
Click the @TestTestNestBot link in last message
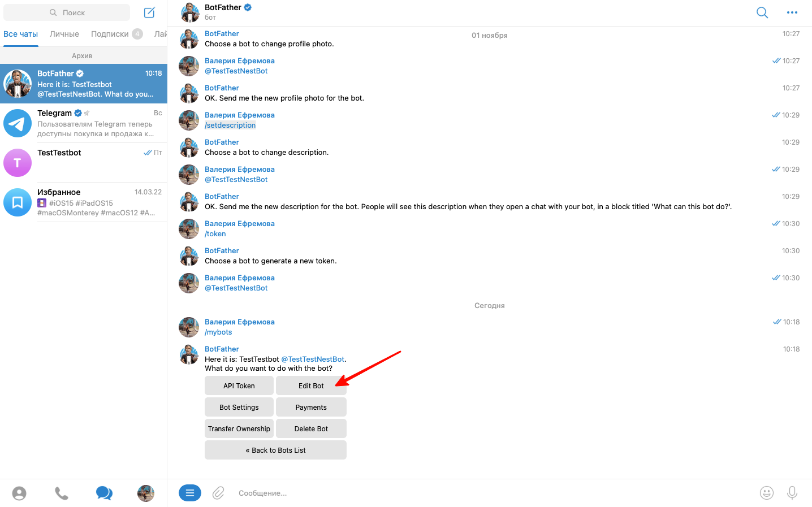313,359
